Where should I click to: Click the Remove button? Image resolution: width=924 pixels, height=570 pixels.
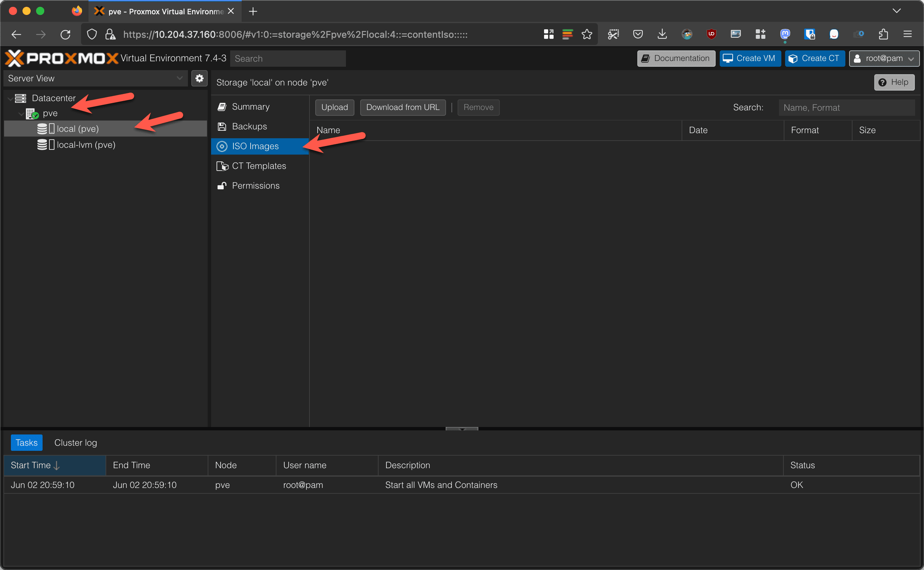(x=478, y=108)
